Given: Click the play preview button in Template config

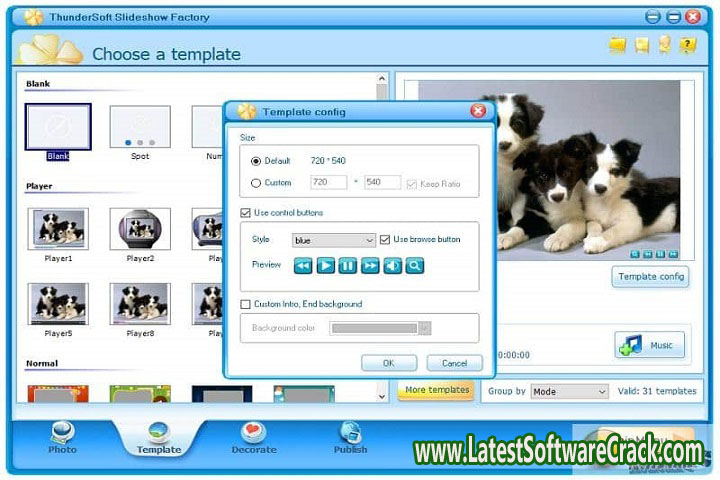Looking at the screenshot, I should point(326,265).
